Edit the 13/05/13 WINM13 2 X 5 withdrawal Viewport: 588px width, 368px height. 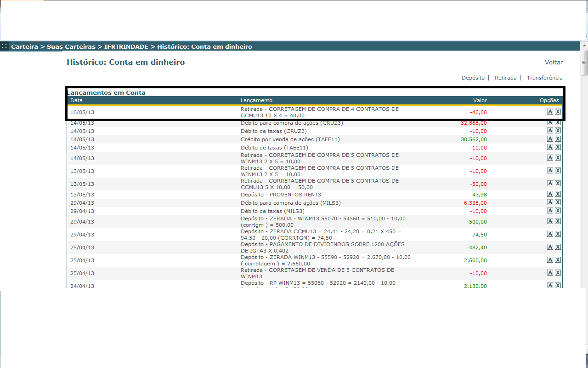click(550, 171)
